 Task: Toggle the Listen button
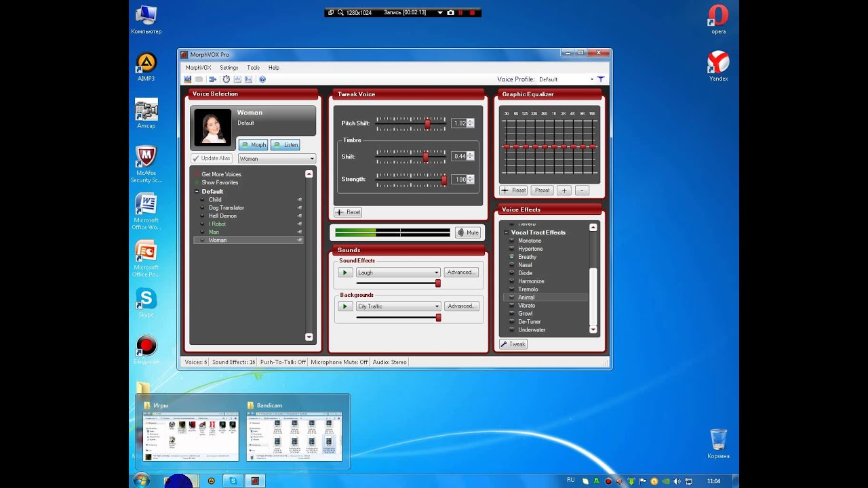point(285,144)
